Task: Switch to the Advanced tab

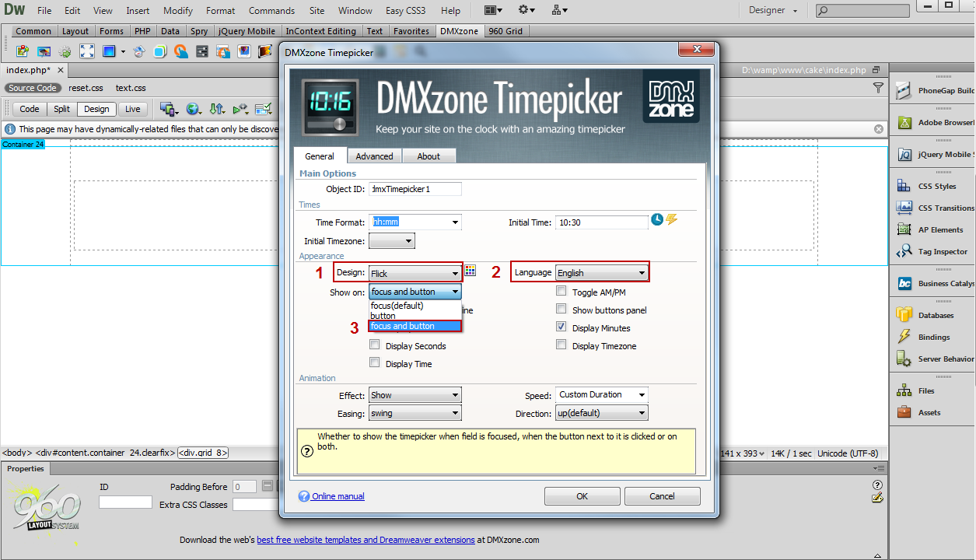Action: coord(375,156)
